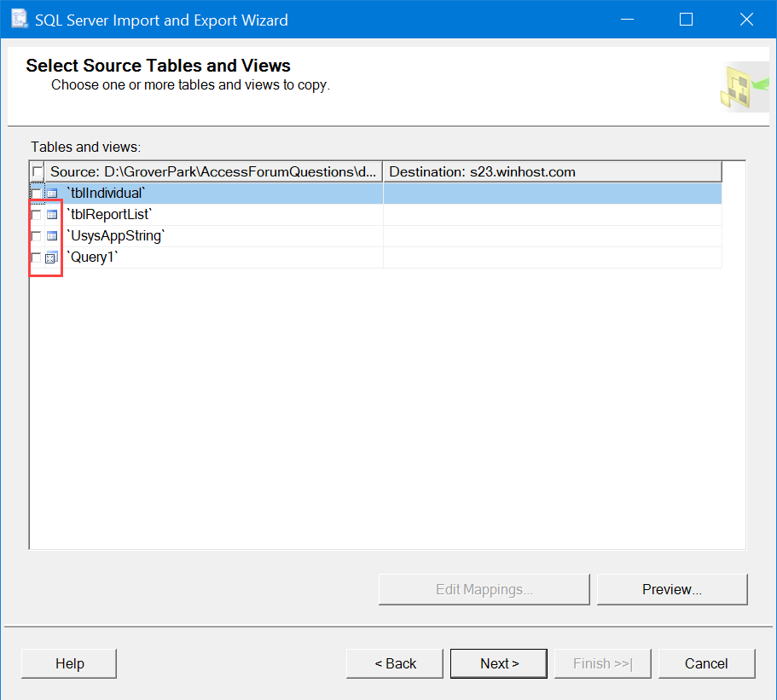
Task: Tick the UsysAppString checkbox
Action: (37, 236)
